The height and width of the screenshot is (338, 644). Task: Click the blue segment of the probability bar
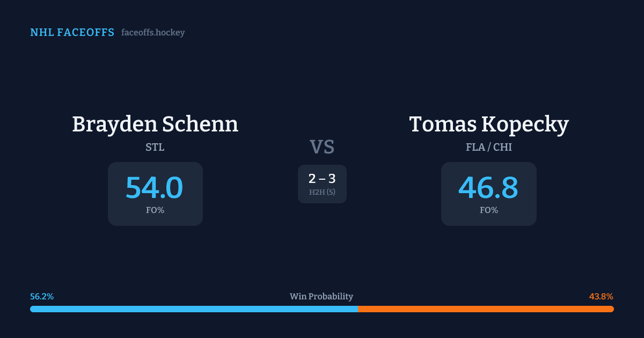193,309
